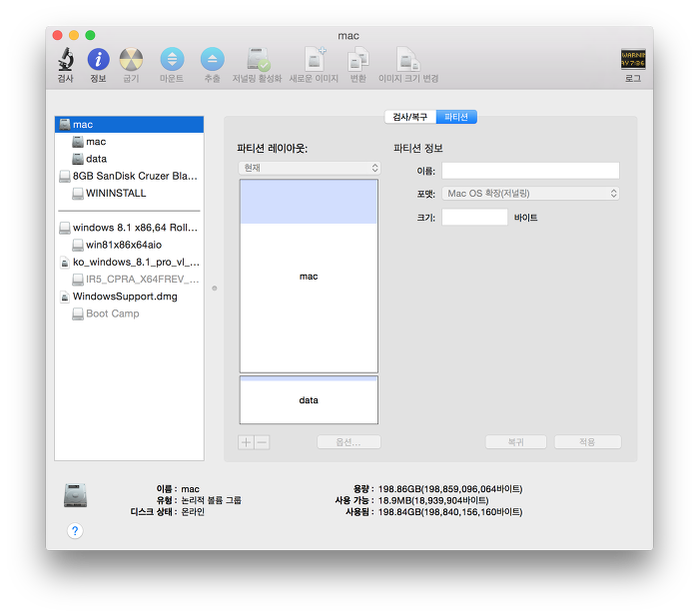Click the 이름 name input field

click(530, 171)
